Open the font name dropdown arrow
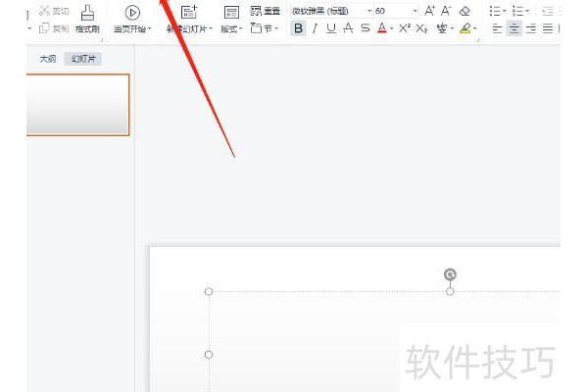The width and height of the screenshot is (588, 392). pyautogui.click(x=369, y=11)
